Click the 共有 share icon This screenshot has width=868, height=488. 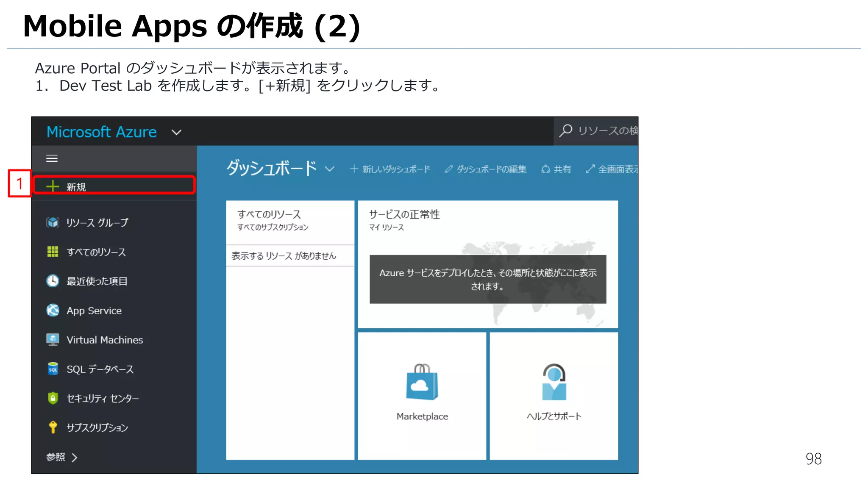tap(545, 169)
